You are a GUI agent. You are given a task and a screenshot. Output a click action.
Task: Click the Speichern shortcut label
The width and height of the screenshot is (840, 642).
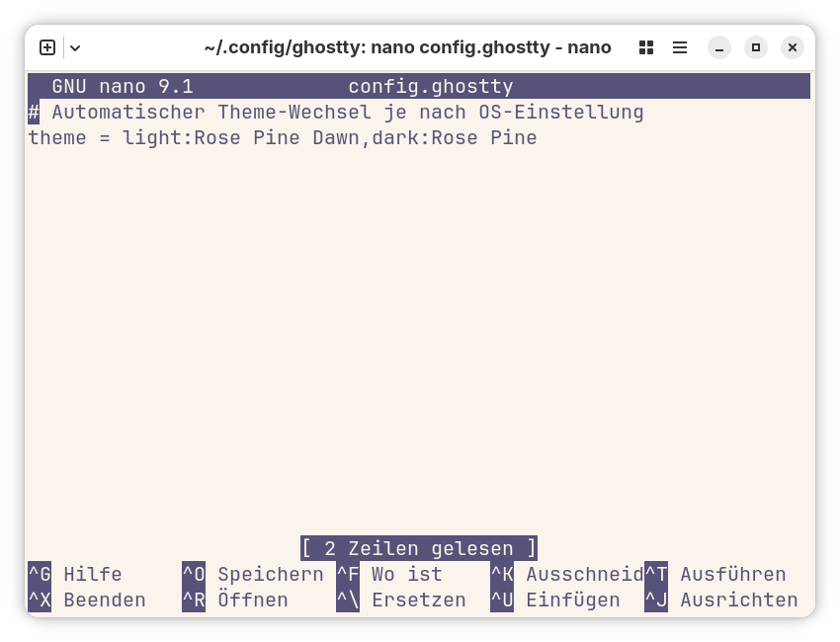point(271,574)
